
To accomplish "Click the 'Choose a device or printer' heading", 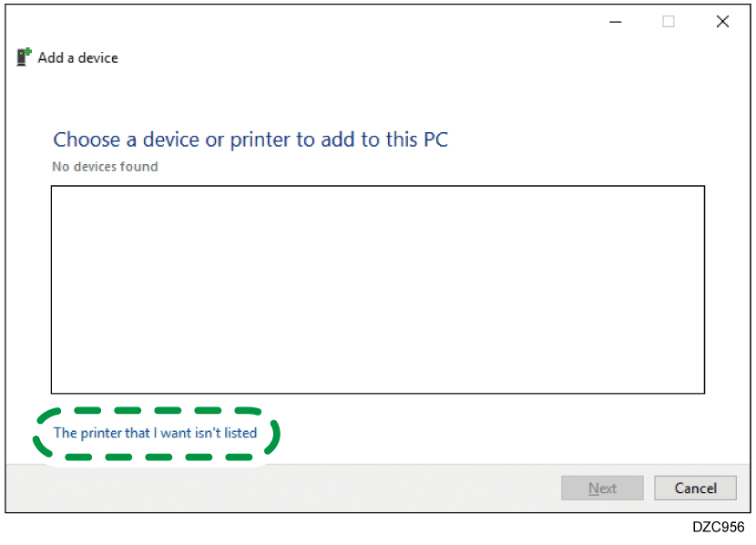I will tap(250, 139).
